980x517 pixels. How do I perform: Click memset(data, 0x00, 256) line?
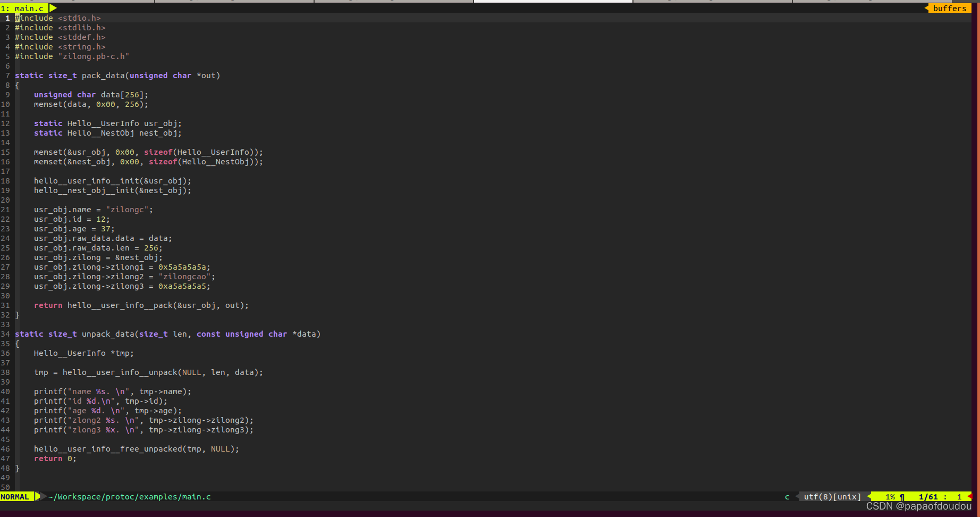[91, 104]
